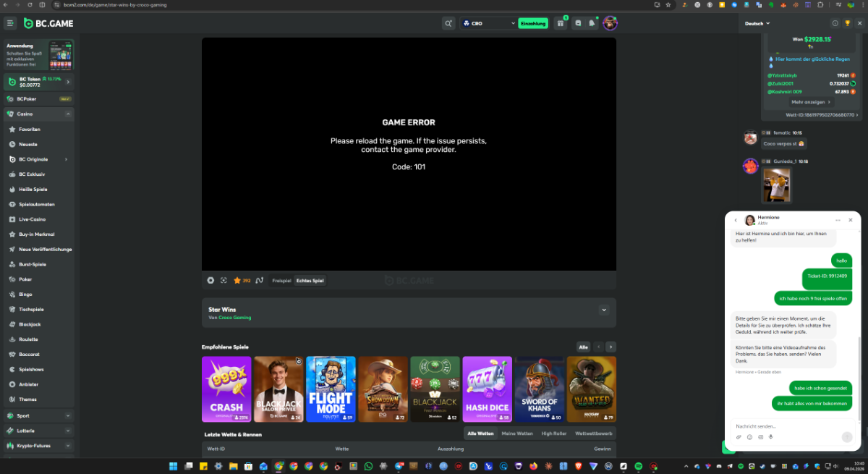Click the green Einzahlung button
868x474 pixels.
533,23
